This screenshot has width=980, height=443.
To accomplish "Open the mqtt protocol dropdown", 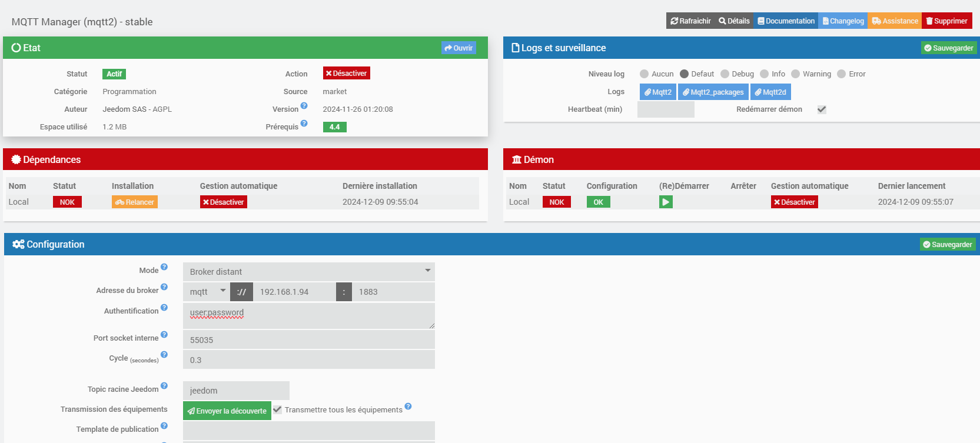I will (206, 292).
